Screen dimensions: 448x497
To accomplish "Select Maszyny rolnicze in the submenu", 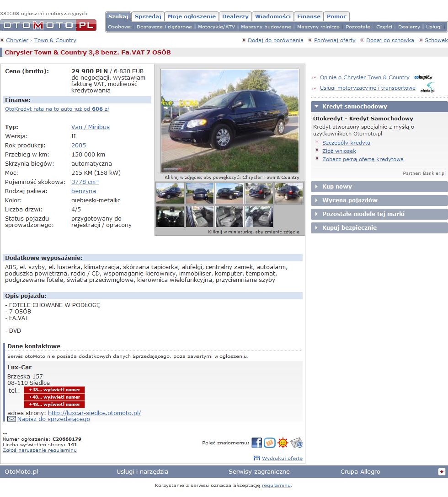I will 318,27.
